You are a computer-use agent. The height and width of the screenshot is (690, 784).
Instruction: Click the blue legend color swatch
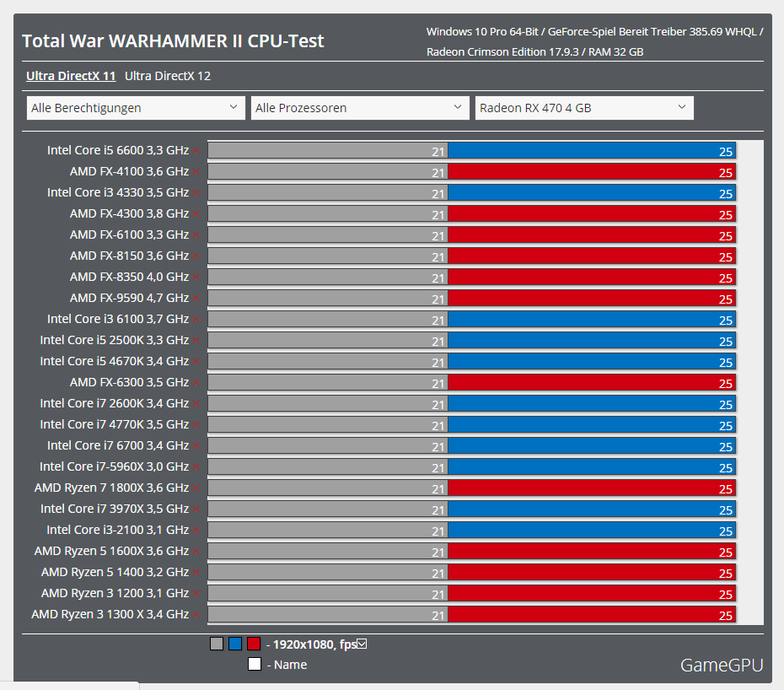tap(235, 644)
